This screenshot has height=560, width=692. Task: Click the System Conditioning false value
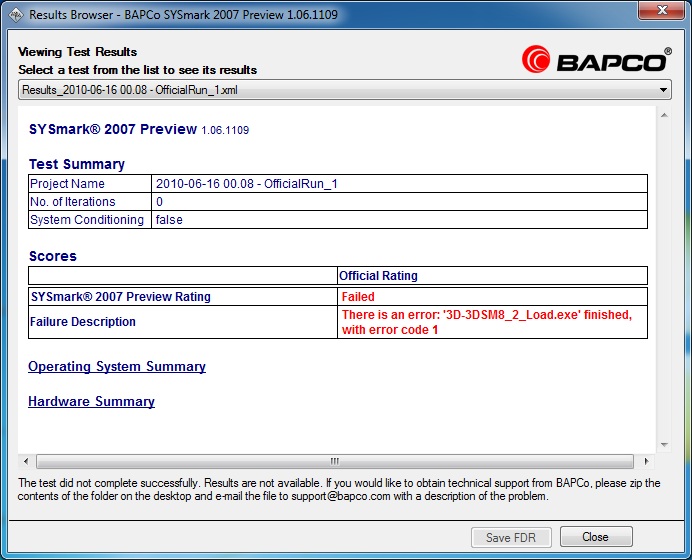169,220
